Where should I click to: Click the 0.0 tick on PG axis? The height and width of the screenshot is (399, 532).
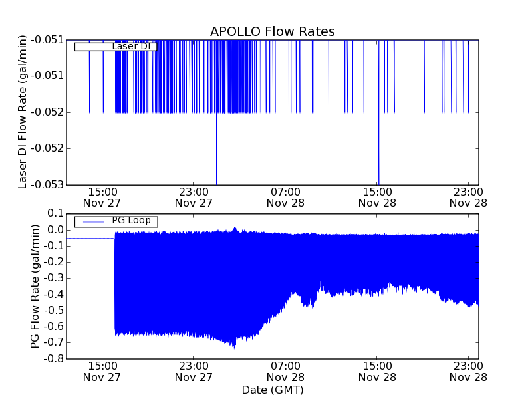pos(56,230)
